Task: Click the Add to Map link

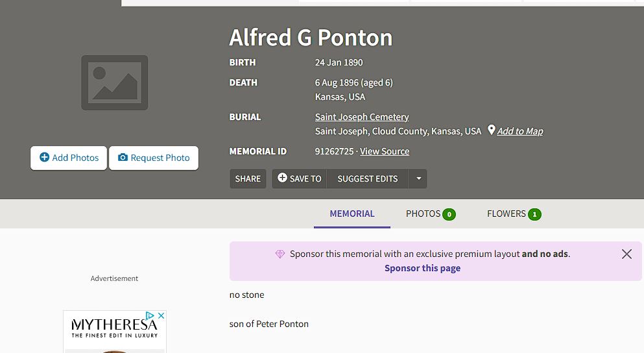Action: pyautogui.click(x=520, y=131)
